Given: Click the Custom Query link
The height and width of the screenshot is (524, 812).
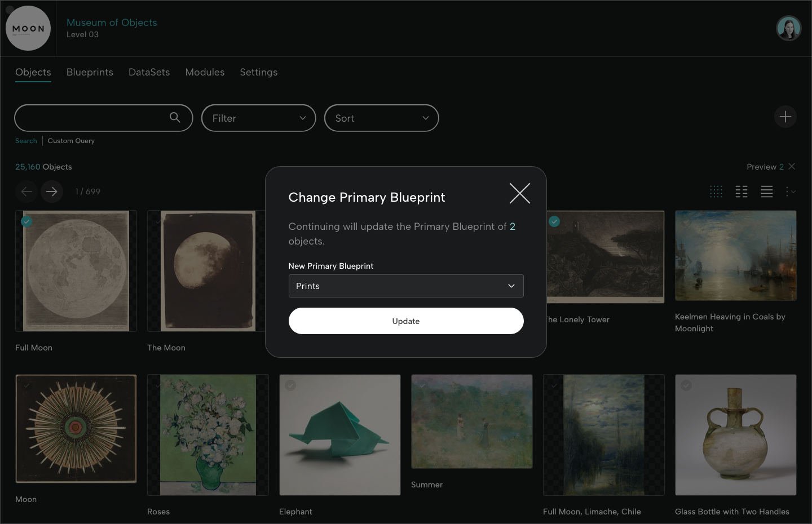Looking at the screenshot, I should [71, 140].
